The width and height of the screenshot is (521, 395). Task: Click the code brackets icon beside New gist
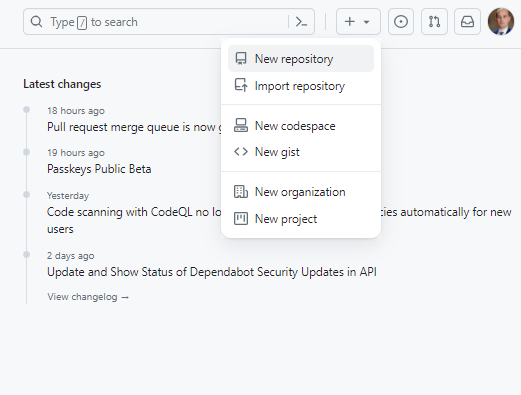click(241, 152)
